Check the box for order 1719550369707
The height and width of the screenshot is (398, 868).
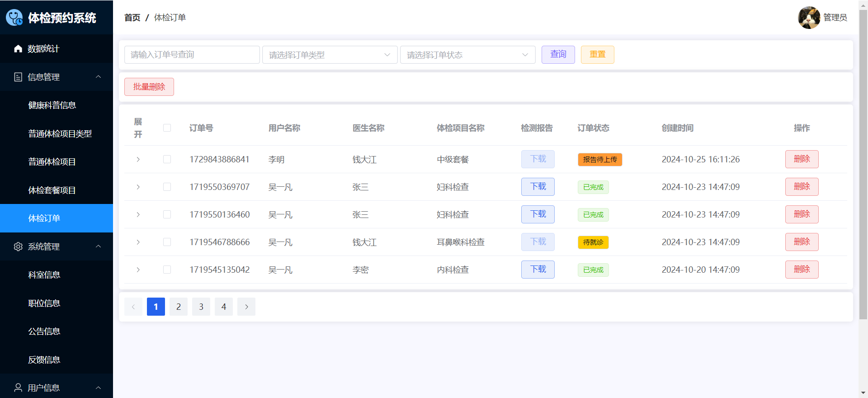tap(167, 187)
